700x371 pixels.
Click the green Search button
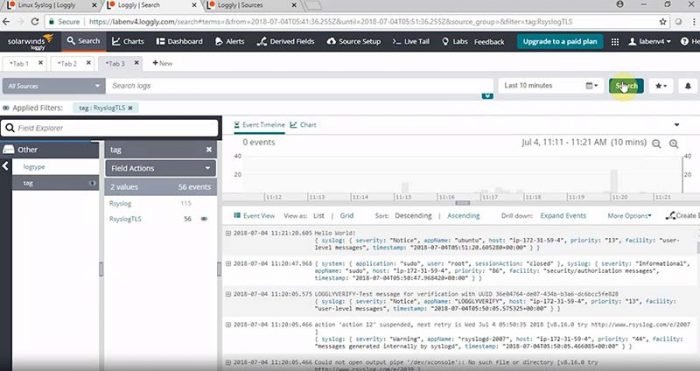click(626, 86)
